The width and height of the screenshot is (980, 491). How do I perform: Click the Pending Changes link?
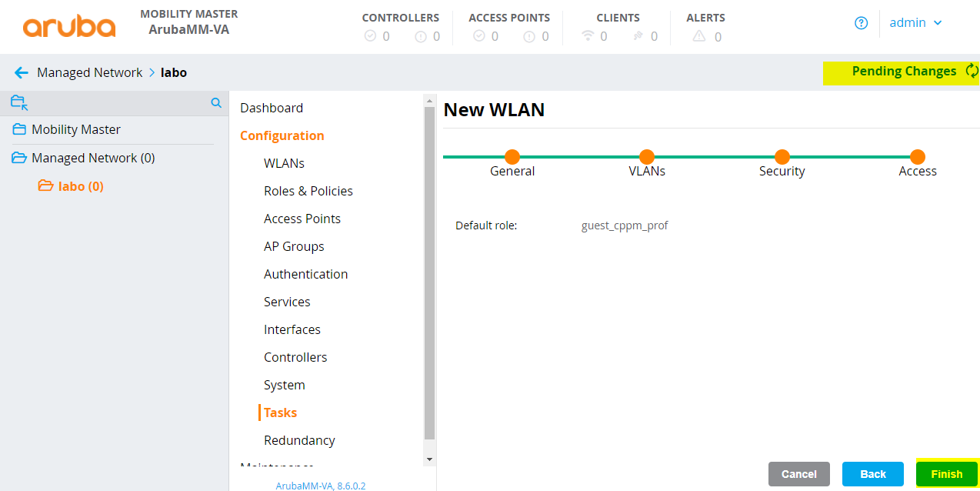click(x=904, y=71)
